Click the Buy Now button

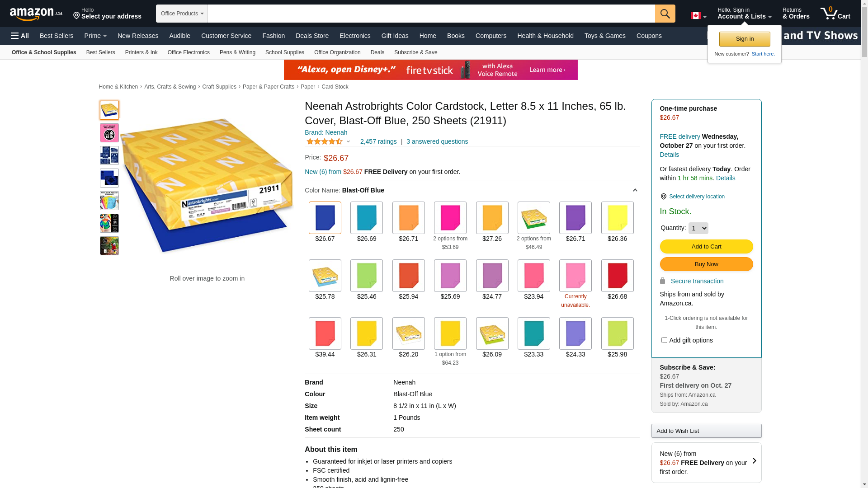706,264
